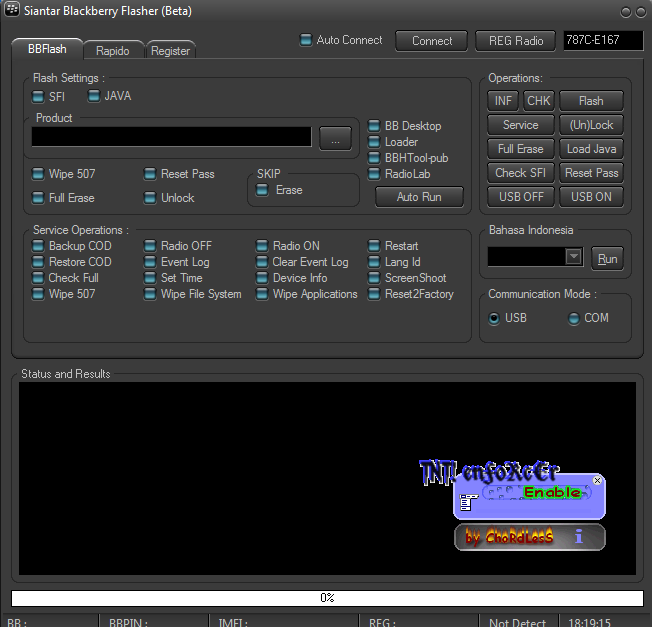Click the BlackBerry app icon in title bar
Image resolution: width=652 pixels, height=627 pixels.
(12, 9)
